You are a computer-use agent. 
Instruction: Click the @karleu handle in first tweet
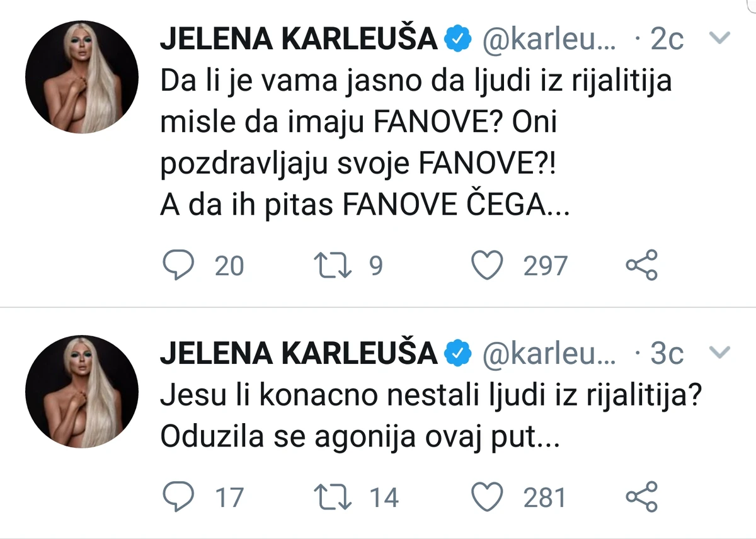tap(549, 40)
